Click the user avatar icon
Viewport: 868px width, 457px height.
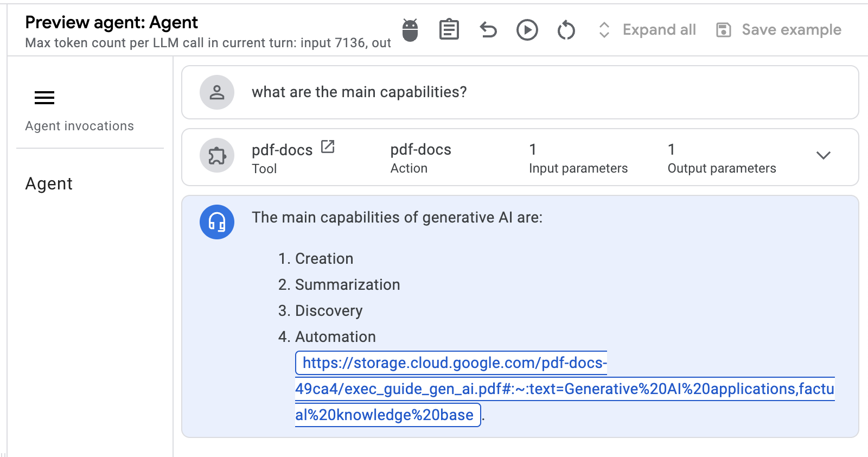click(217, 92)
